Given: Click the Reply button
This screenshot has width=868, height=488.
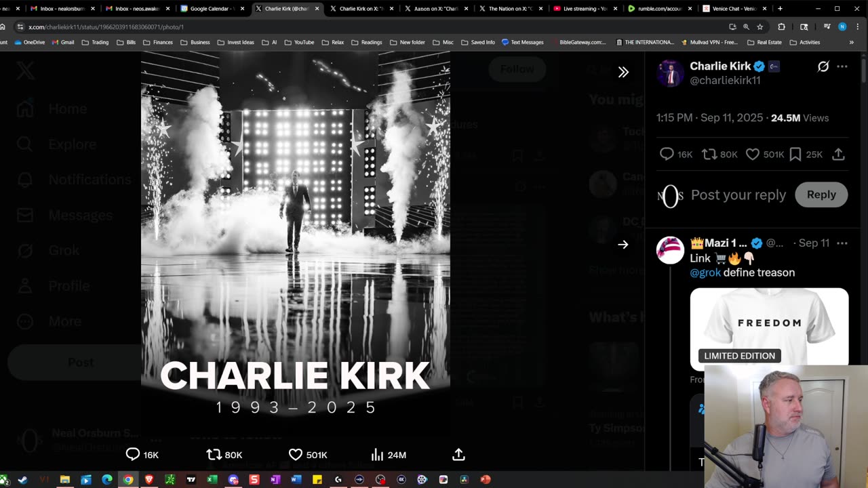Looking at the screenshot, I should point(821,195).
